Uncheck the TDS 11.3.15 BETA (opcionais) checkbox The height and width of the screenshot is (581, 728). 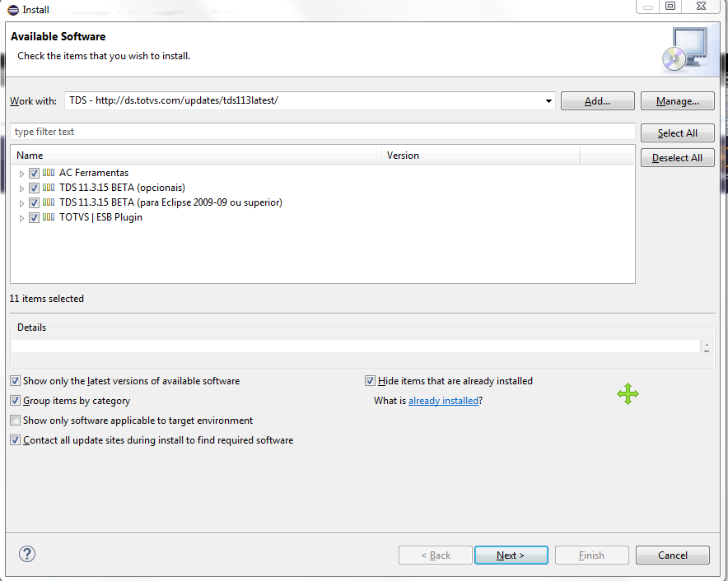[34, 188]
